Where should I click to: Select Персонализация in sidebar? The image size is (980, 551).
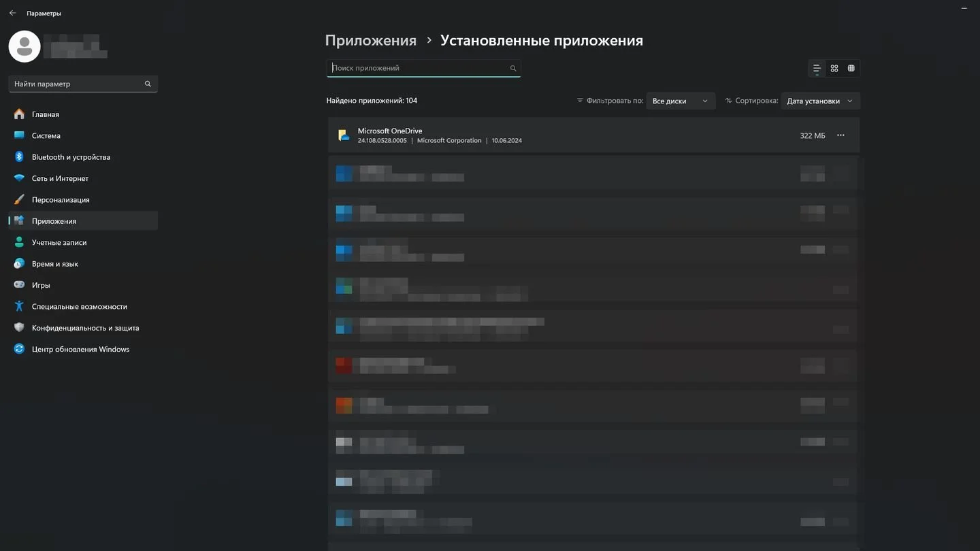pos(83,199)
